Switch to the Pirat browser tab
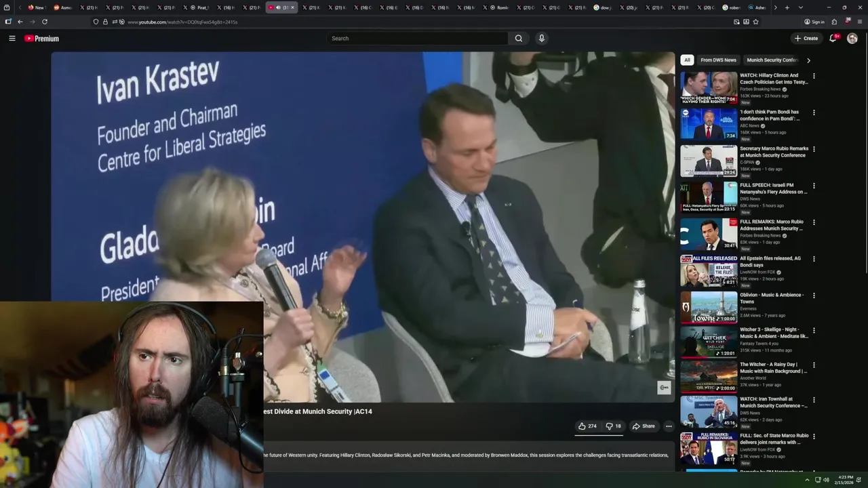This screenshot has width=868, height=488. (x=200, y=7)
